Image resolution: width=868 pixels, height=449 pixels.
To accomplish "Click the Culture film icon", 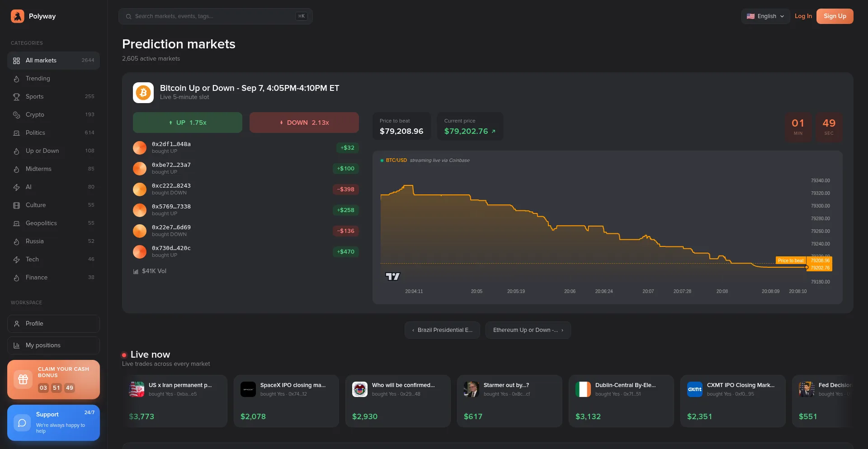I will [x=17, y=205].
